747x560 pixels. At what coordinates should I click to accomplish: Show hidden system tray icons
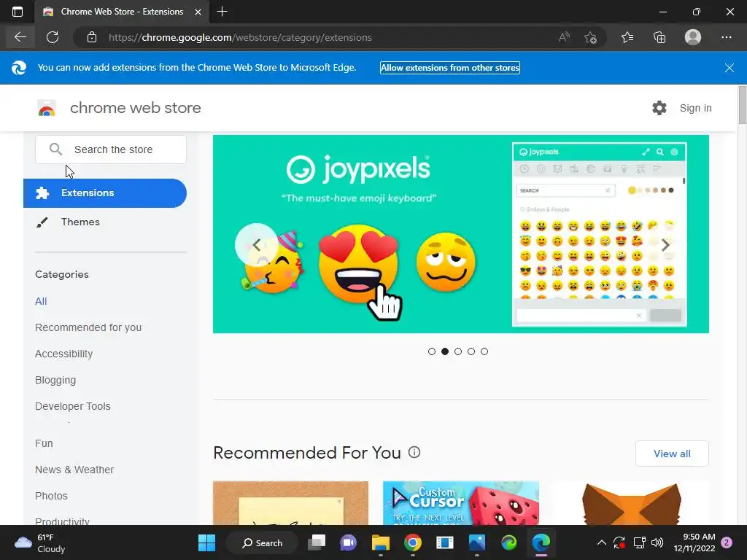coord(602,542)
